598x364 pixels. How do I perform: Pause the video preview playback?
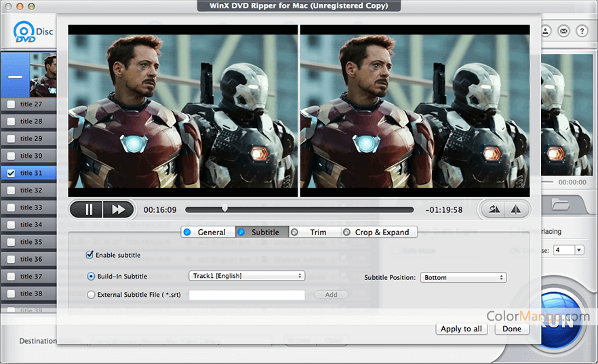(88, 209)
